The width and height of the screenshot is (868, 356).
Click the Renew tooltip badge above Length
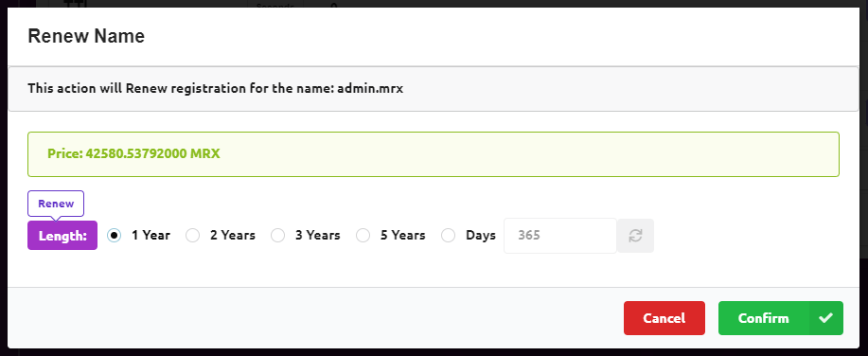point(56,204)
